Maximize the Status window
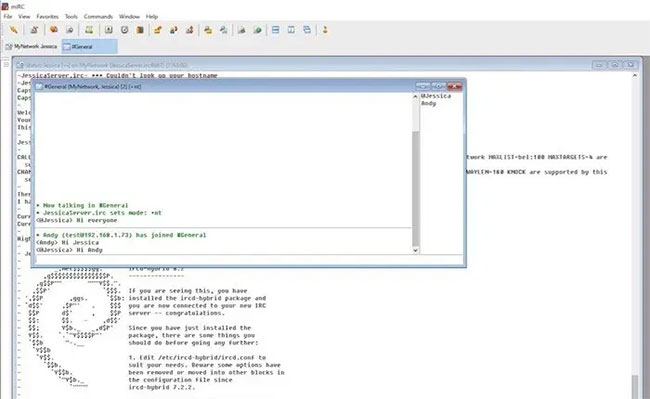 click(615, 65)
